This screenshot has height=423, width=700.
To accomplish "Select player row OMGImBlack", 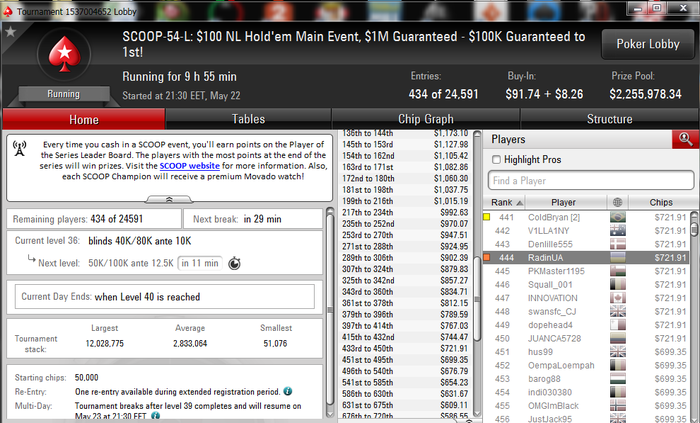I will tap(586, 406).
